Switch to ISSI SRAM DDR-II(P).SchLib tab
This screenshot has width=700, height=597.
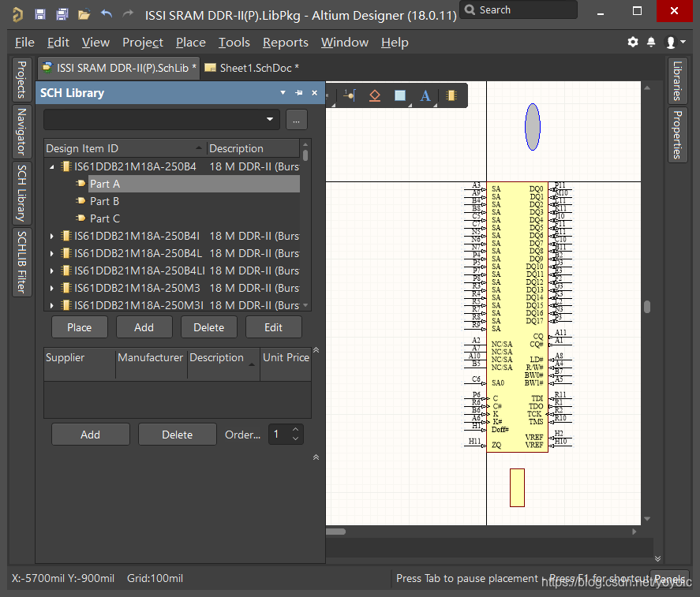click(x=118, y=68)
